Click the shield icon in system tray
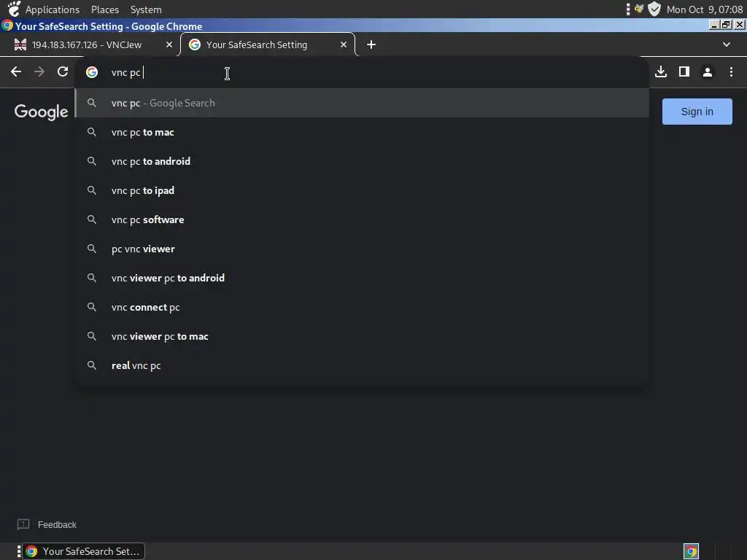 point(654,9)
